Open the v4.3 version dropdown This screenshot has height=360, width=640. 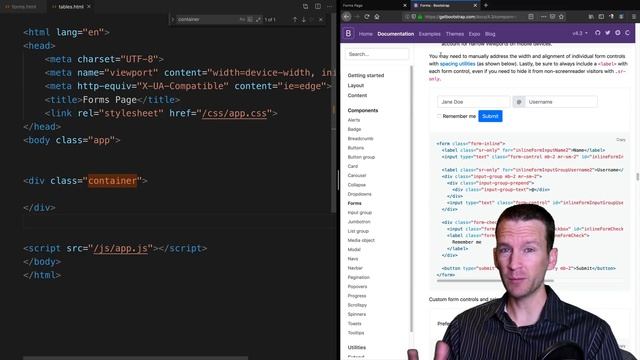580,33
